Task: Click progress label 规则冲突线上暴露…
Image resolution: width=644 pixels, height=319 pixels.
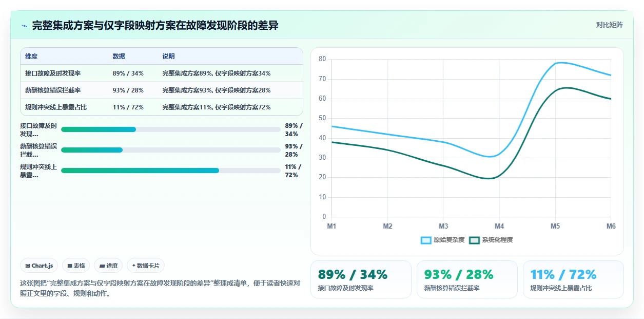Action: 38,171
